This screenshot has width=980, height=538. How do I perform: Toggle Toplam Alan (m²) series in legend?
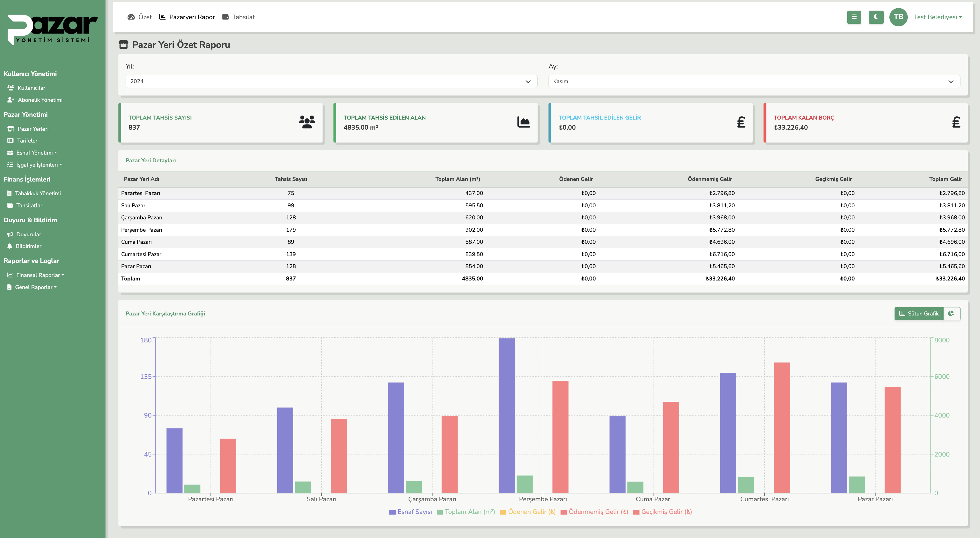pos(466,512)
